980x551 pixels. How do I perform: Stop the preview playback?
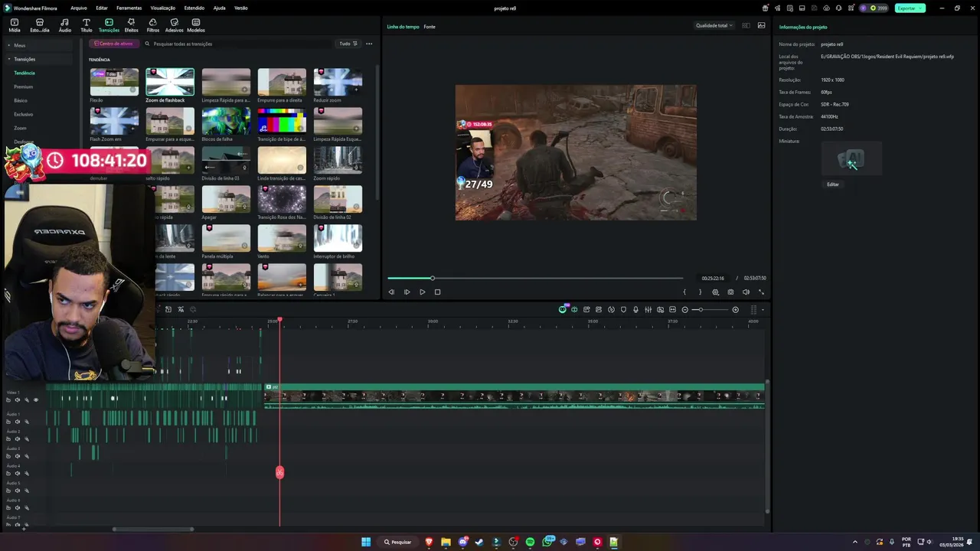[437, 292]
